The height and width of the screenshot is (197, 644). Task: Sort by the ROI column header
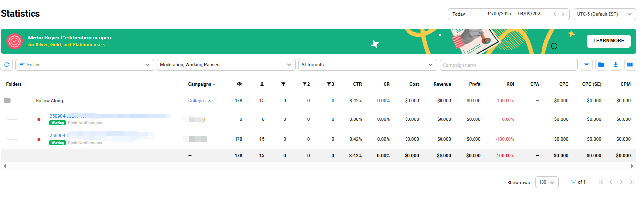510,84
